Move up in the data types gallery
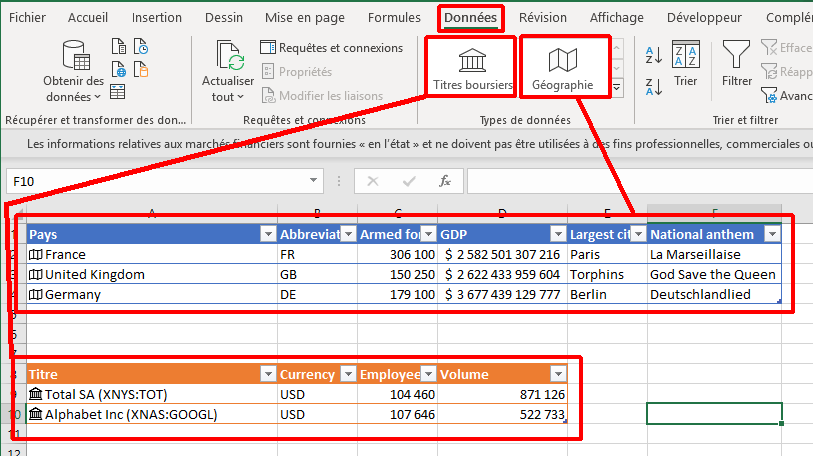Viewport: 813px width, 456px height. point(617,48)
